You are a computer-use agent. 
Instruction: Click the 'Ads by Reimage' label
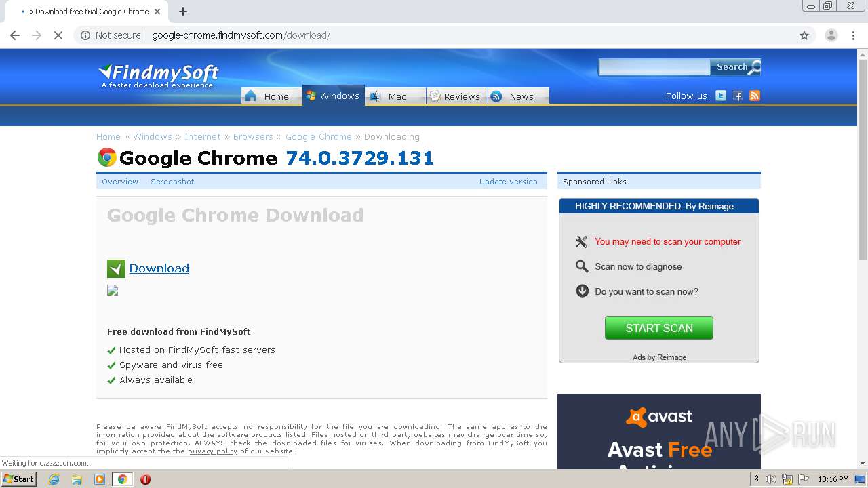click(659, 357)
